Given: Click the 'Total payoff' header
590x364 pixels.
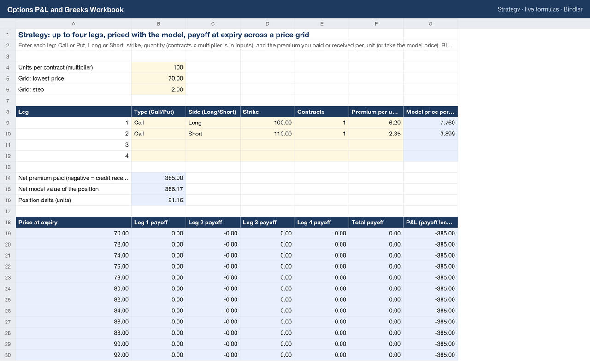Looking at the screenshot, I should click(x=376, y=222).
